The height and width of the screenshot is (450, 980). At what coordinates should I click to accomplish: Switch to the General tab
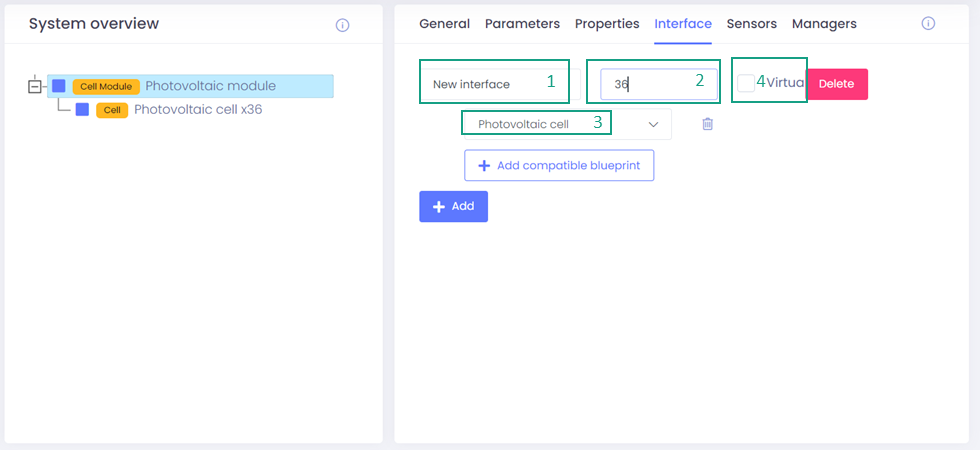pyautogui.click(x=444, y=24)
